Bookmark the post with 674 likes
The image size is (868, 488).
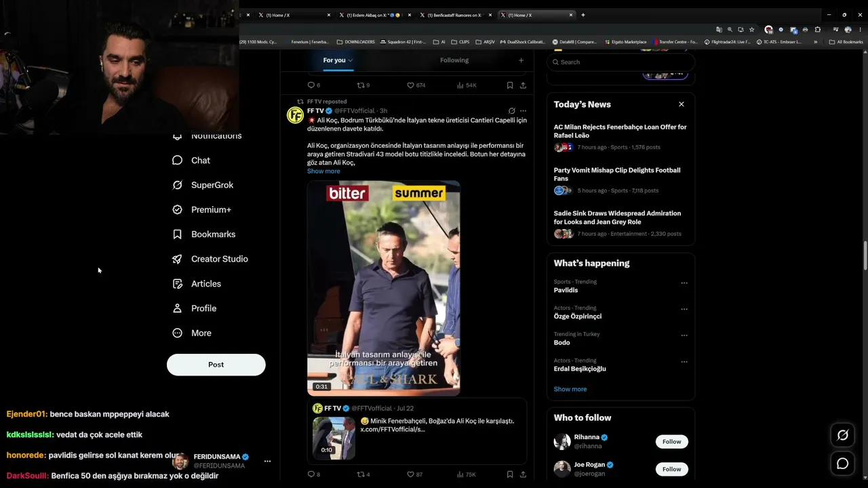click(x=510, y=85)
